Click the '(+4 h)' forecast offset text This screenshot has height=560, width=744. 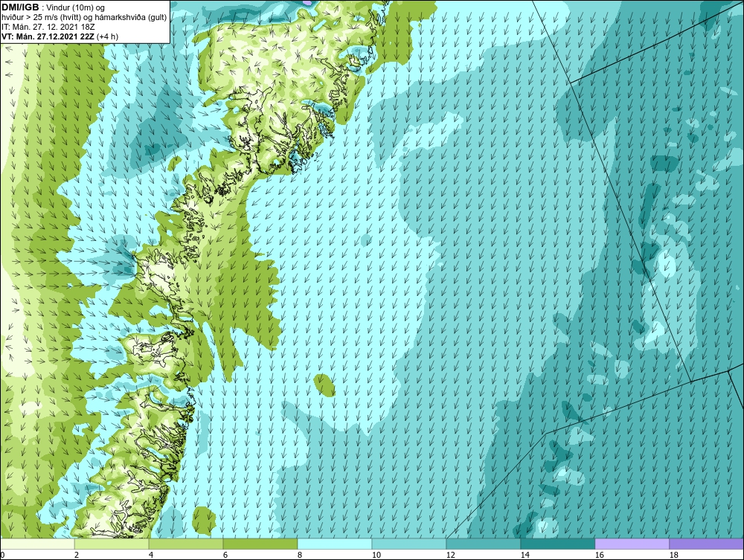pyautogui.click(x=107, y=36)
